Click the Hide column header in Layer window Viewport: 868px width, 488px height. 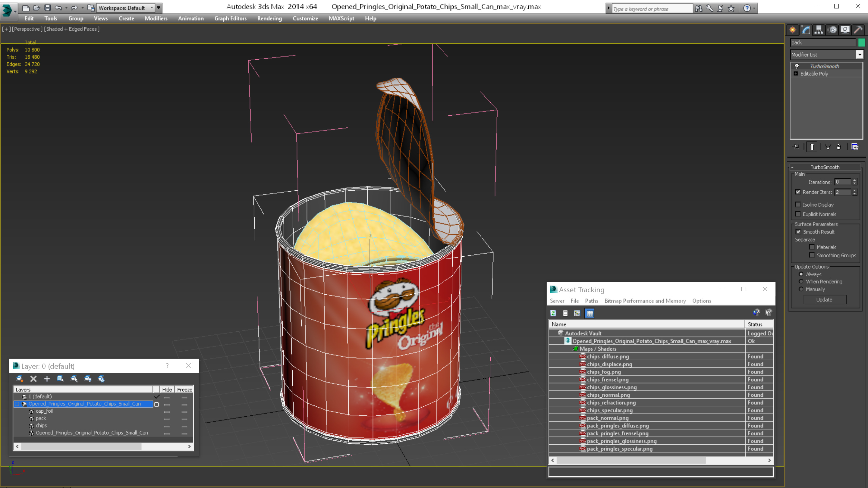tap(167, 390)
